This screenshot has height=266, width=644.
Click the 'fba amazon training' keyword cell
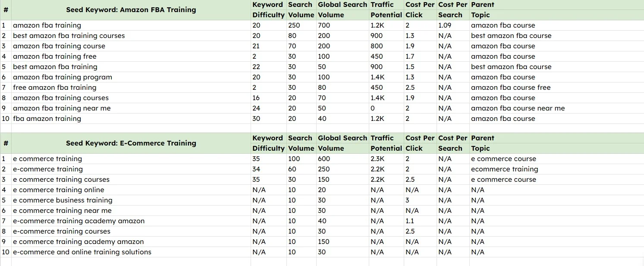coord(131,119)
